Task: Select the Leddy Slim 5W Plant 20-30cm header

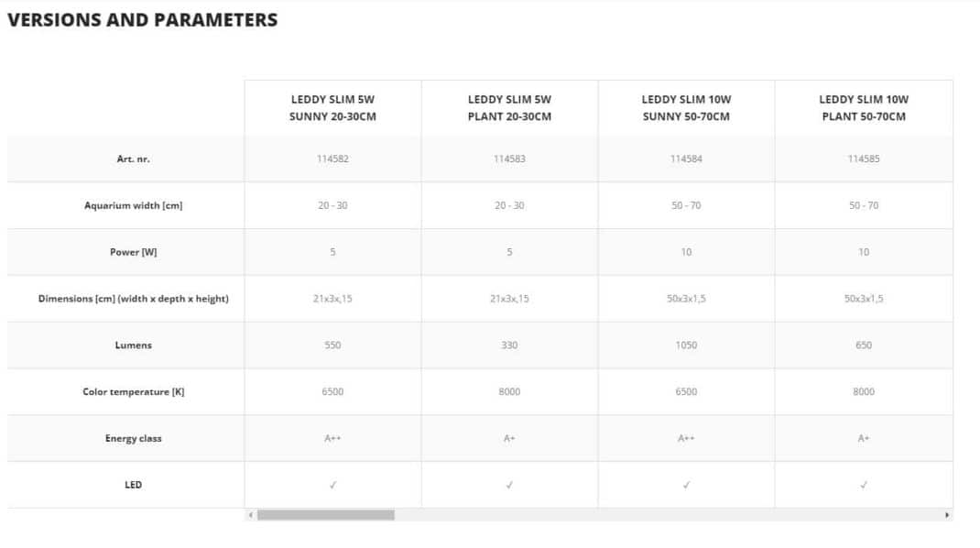Action: [x=509, y=108]
